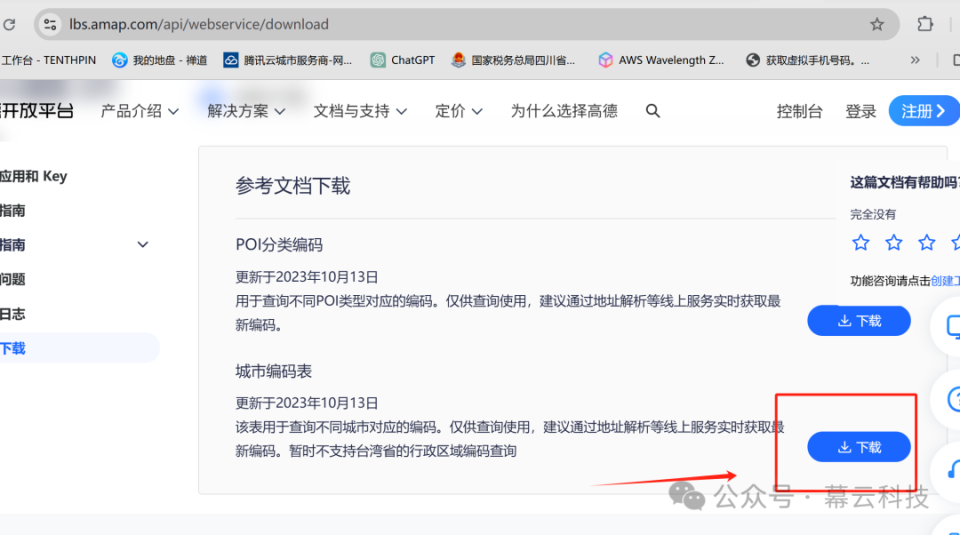Click the address bar URL lbs.amap.com
The width and height of the screenshot is (960, 535).
pos(199,24)
